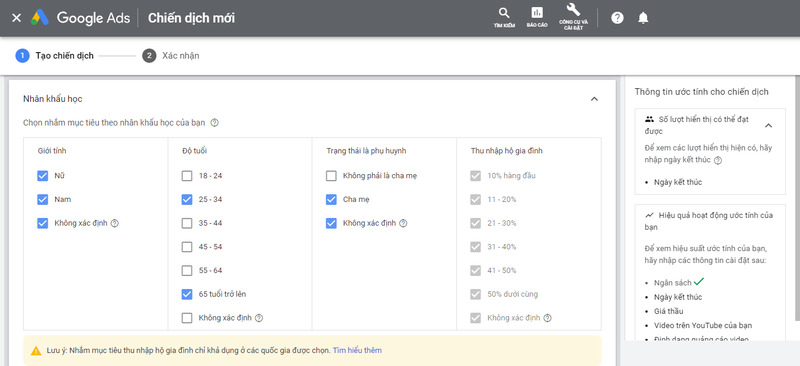
Task: Click Thu nhập hộ gia đình header
Action: 507,151
